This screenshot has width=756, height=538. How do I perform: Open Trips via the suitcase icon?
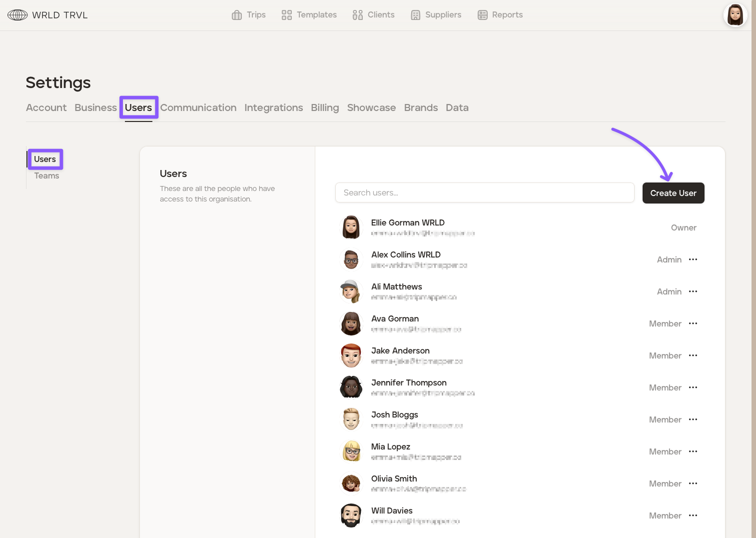(237, 15)
